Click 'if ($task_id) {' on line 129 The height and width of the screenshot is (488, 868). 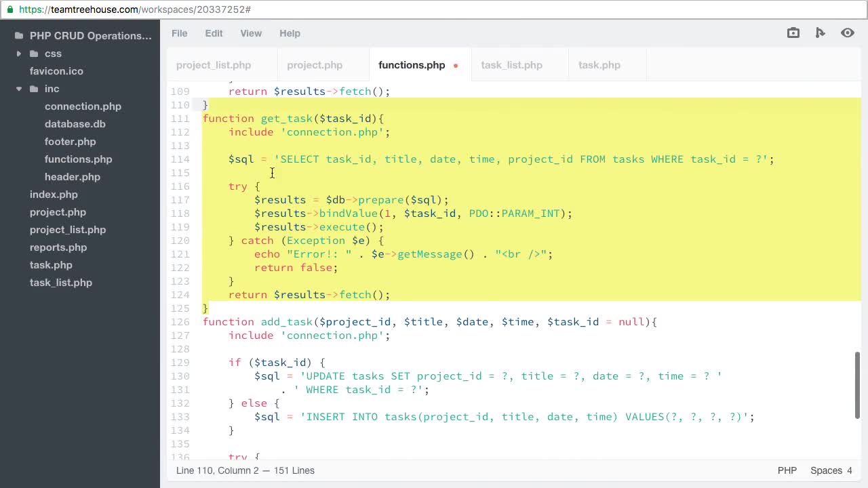click(x=277, y=363)
